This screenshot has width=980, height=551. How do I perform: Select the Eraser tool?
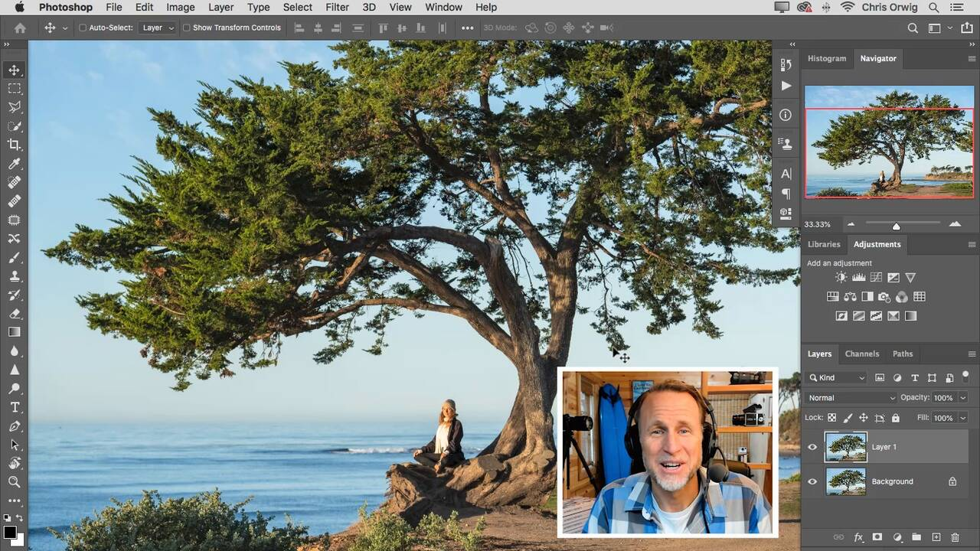(14, 313)
